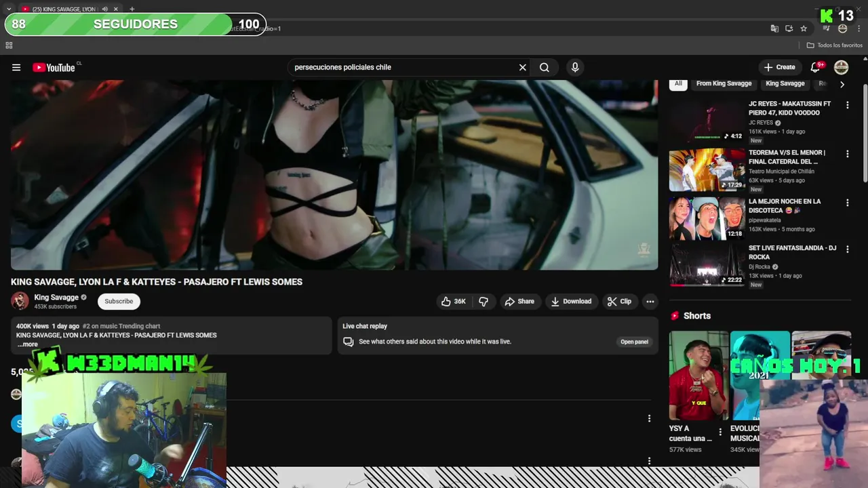
Task: Click the Pasajero video player
Action: tap(334, 175)
